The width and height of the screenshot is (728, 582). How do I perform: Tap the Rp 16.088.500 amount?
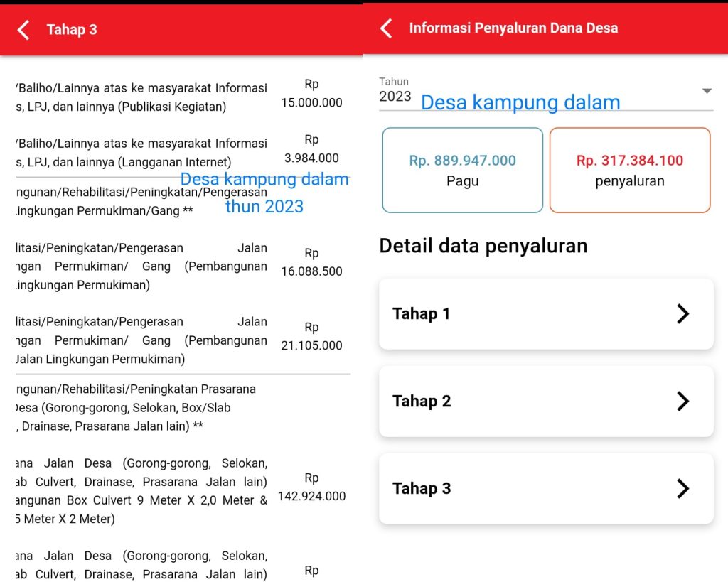tap(311, 263)
